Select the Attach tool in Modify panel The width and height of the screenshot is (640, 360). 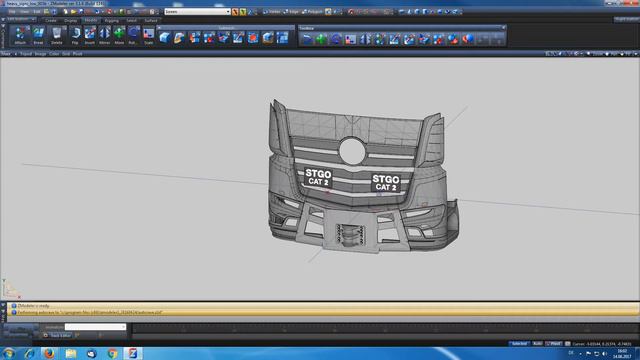pos(20,35)
